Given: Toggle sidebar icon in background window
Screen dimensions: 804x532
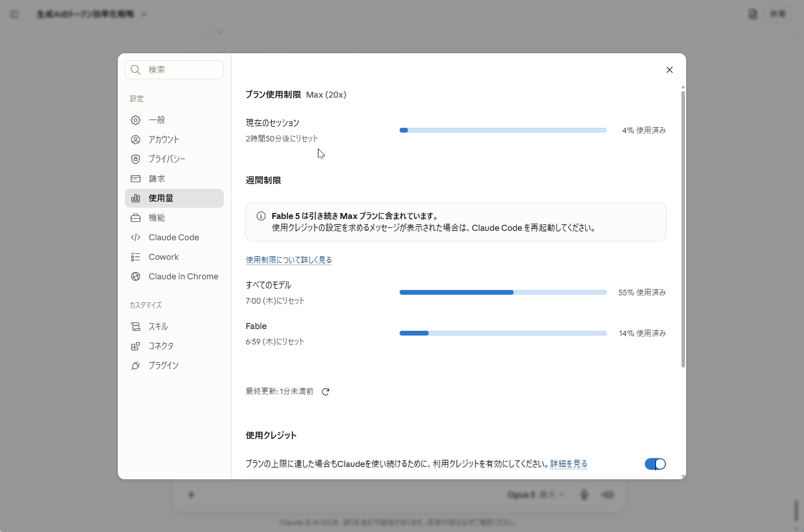Looking at the screenshot, I should 14,14.
